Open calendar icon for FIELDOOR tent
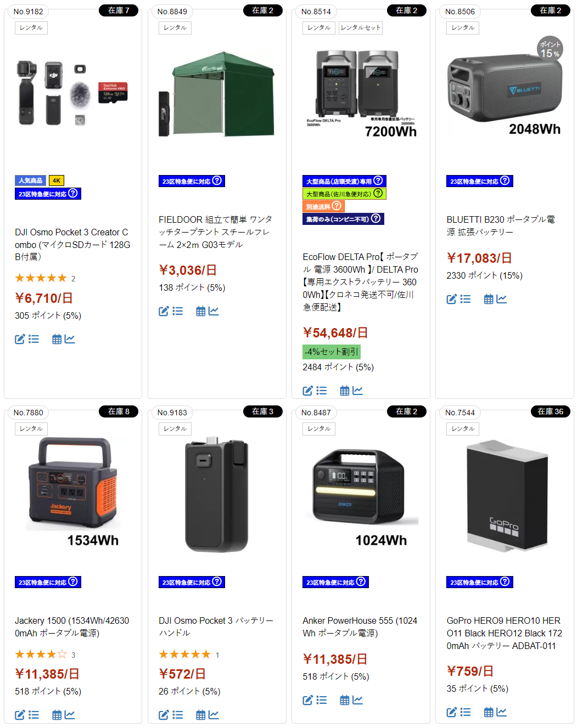583x728 pixels. tap(201, 312)
